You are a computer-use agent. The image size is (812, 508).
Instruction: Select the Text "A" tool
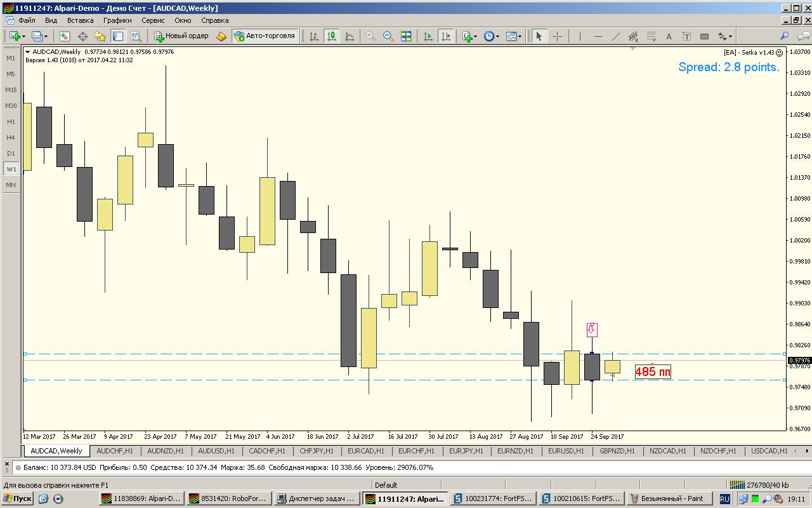click(x=669, y=36)
